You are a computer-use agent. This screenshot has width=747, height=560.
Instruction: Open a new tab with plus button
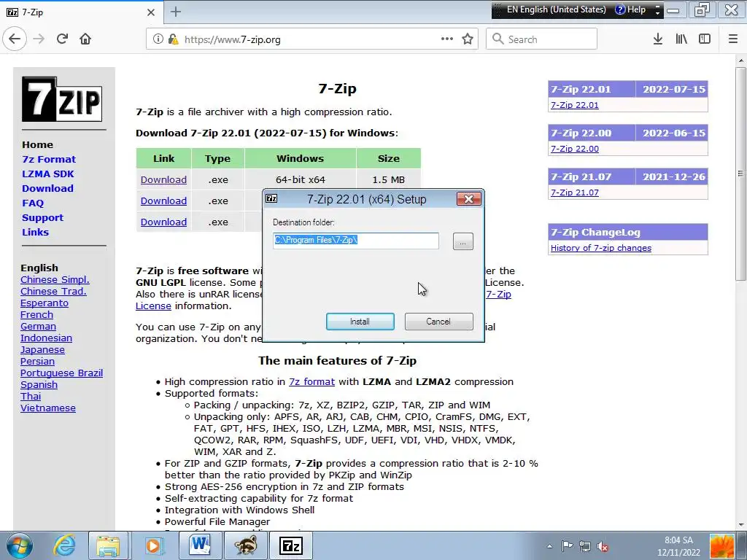point(176,12)
